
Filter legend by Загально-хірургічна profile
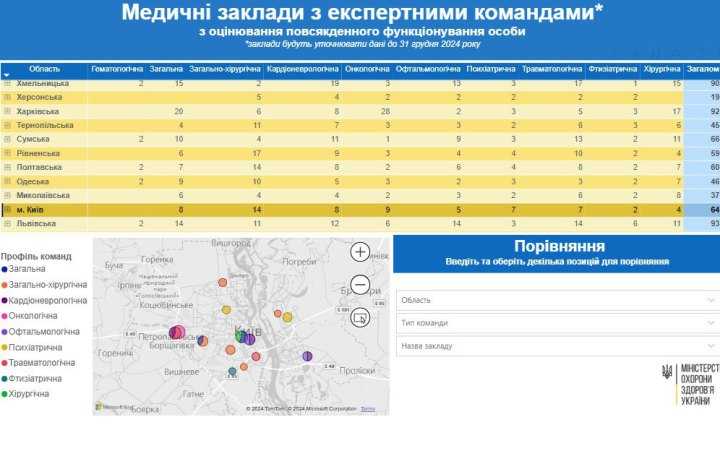(44, 285)
